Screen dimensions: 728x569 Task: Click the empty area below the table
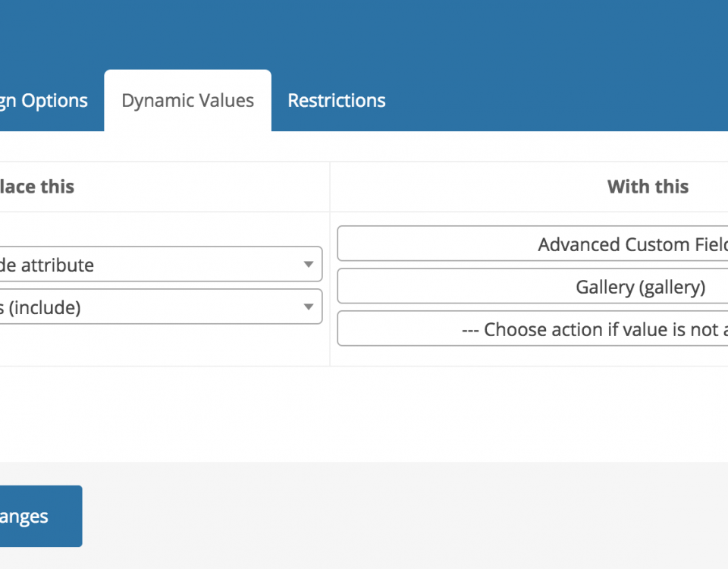pyautogui.click(x=364, y=413)
